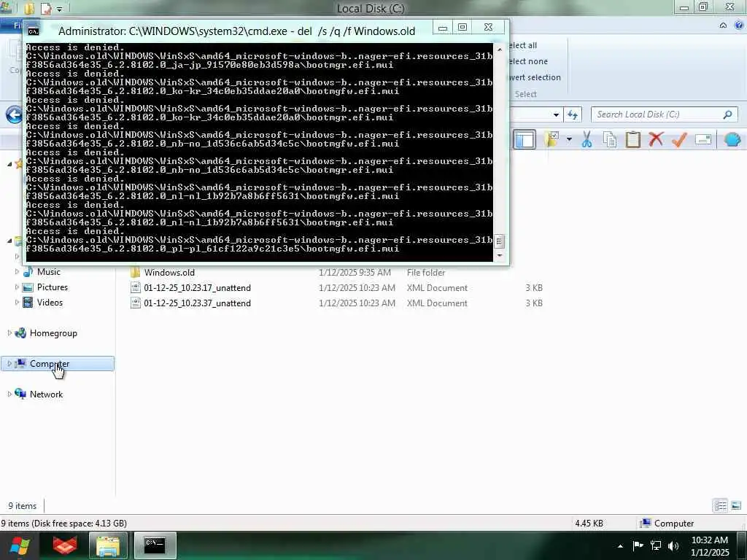This screenshot has width=747, height=560.
Task: Click the scissors Cut icon
Action: (x=587, y=139)
